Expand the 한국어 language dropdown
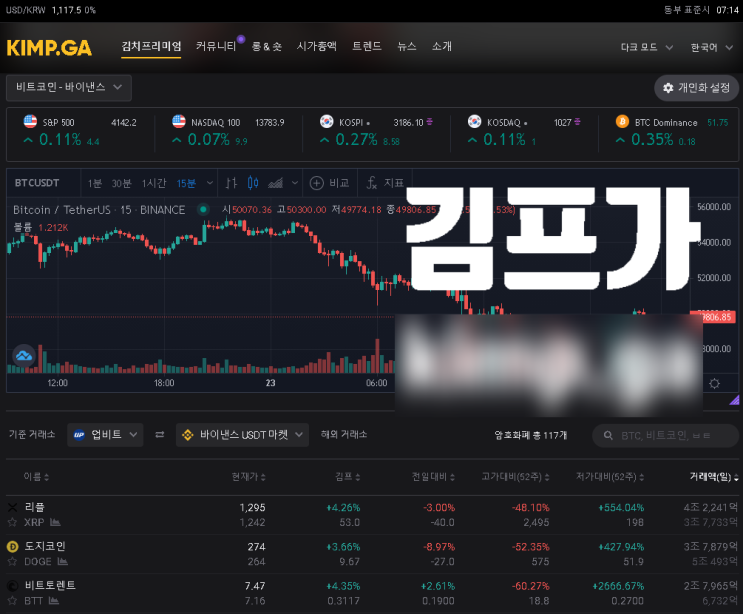The height and width of the screenshot is (614, 743). [712, 47]
